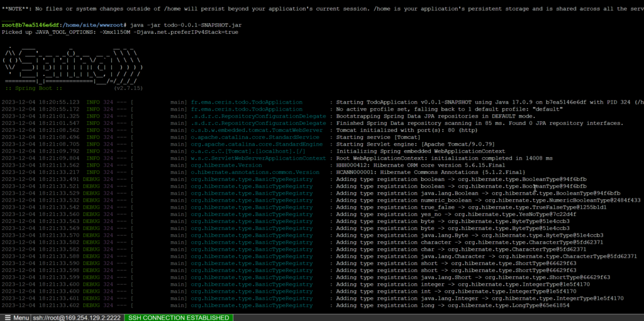
Task: Click the timestamp 2023-12-04 18:21:33.491
Action: coord(41,180)
